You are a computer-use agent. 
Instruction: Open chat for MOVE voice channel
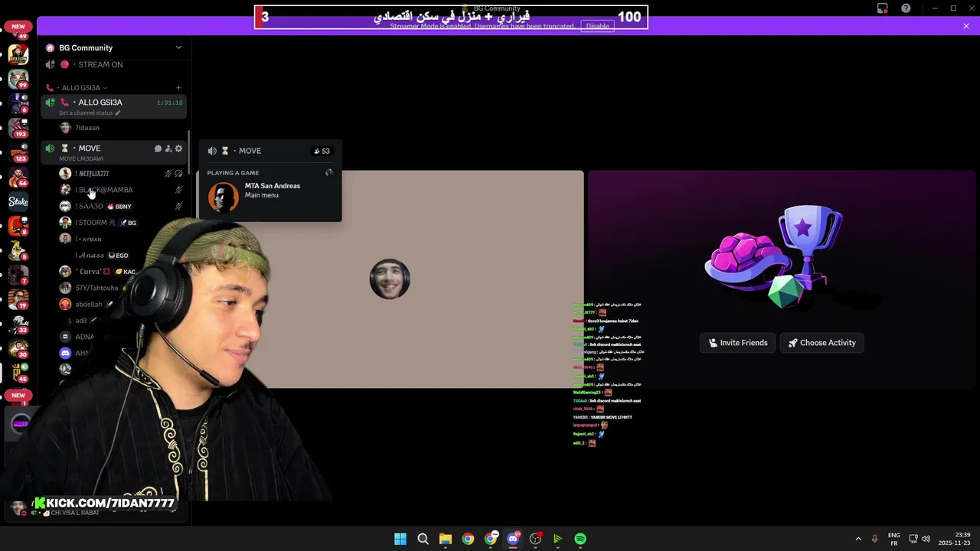158,148
